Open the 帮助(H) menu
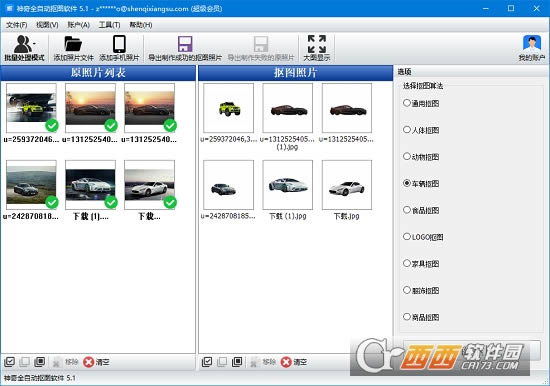The image size is (550, 386). click(x=141, y=25)
